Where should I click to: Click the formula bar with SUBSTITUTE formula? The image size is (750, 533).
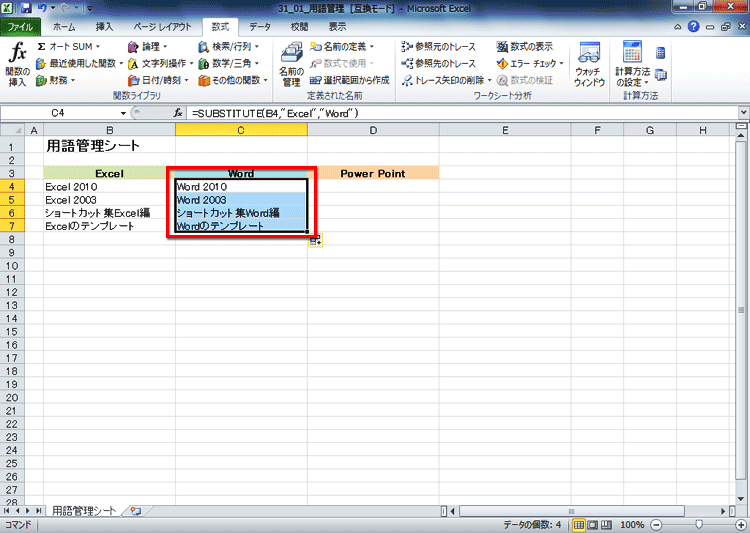462,113
